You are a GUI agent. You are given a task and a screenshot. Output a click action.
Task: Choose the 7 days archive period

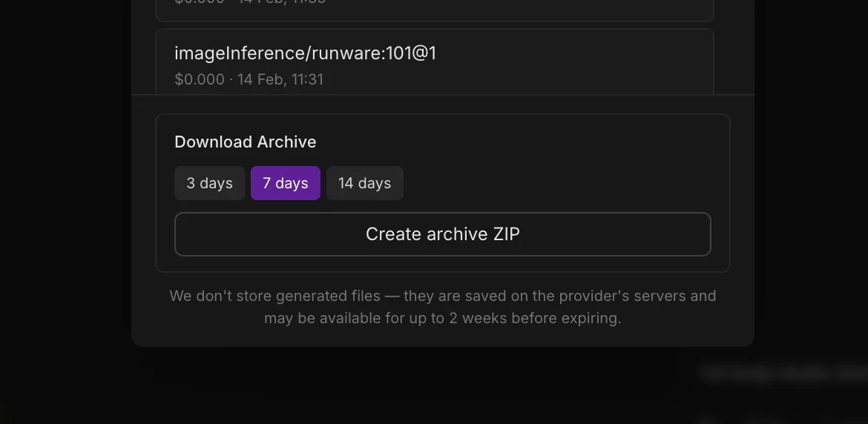coord(285,183)
